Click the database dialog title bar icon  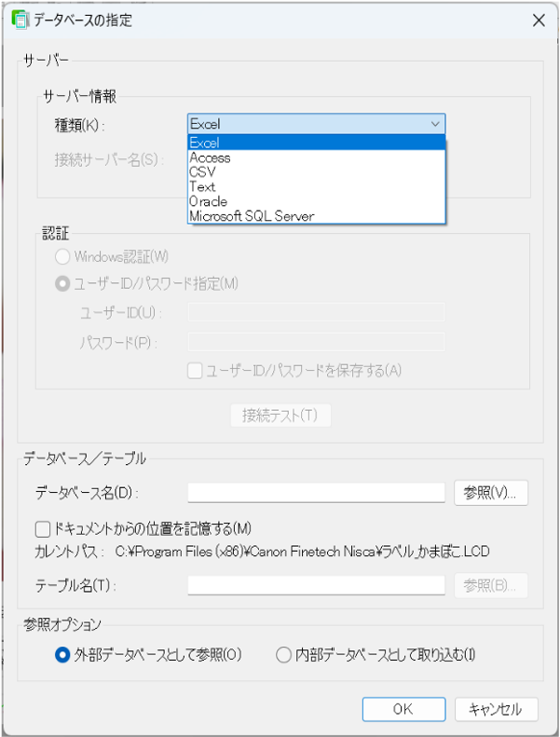[x=17, y=20]
